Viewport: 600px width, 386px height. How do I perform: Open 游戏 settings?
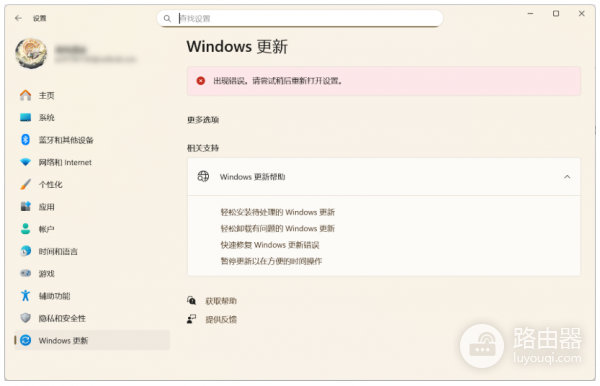click(92, 273)
